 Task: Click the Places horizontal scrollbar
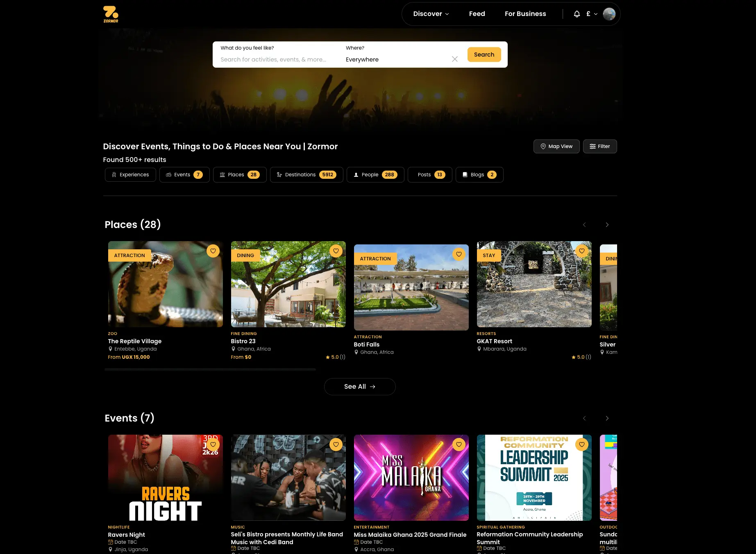click(210, 369)
